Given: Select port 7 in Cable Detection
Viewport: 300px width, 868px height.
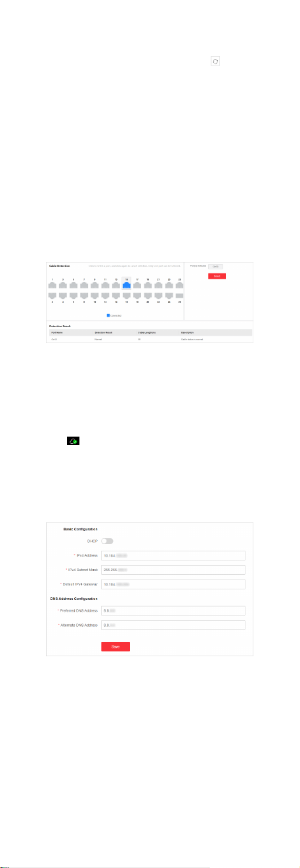Looking at the screenshot, I should pos(84,285).
